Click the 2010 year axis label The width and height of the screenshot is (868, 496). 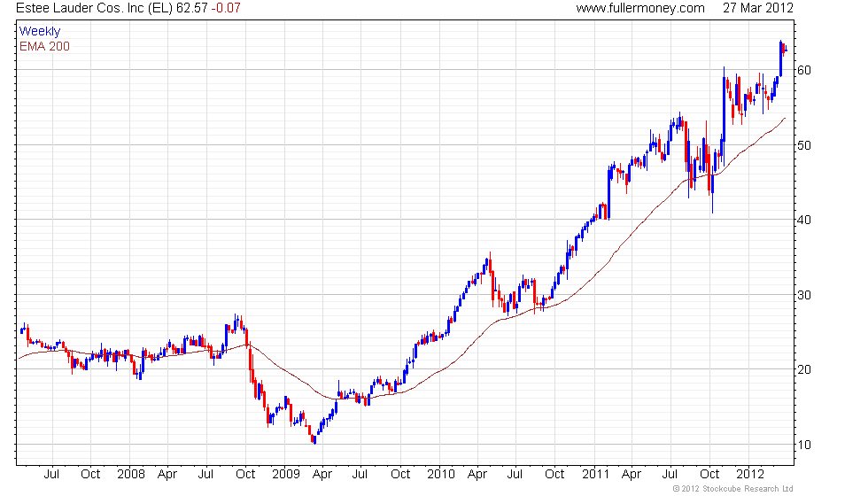point(441,475)
